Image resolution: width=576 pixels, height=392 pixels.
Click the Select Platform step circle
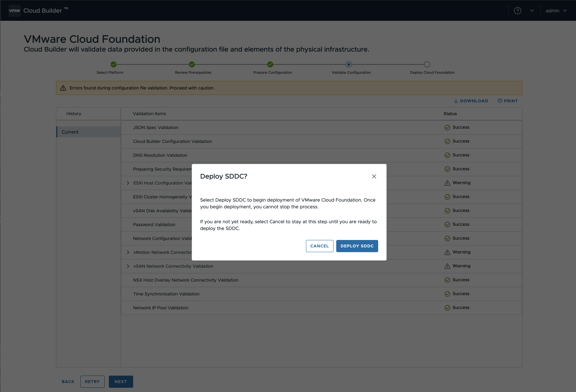tap(114, 64)
